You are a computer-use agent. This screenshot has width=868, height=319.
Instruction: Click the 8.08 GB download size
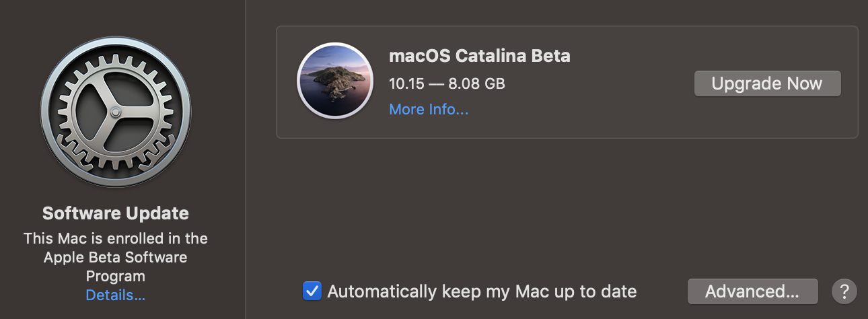[476, 84]
